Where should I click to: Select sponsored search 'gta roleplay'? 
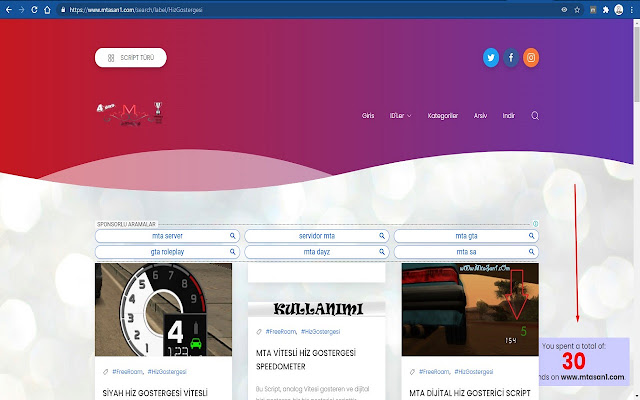click(x=167, y=252)
